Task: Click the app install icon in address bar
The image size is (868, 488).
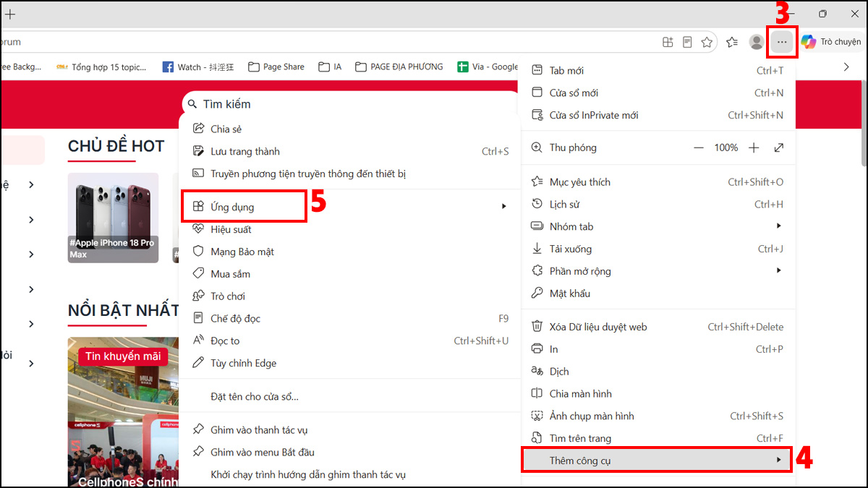Action: [668, 42]
